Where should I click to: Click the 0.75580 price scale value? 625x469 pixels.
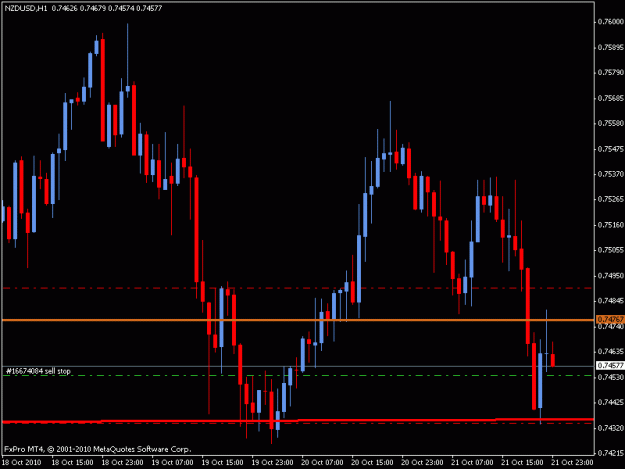(610, 124)
